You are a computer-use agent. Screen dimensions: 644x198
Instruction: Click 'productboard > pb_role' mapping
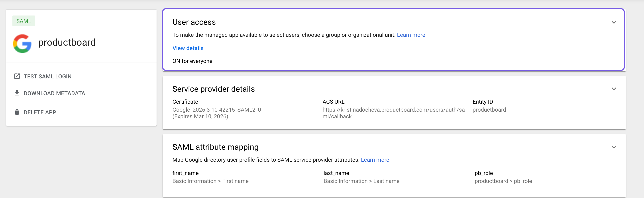503,181
